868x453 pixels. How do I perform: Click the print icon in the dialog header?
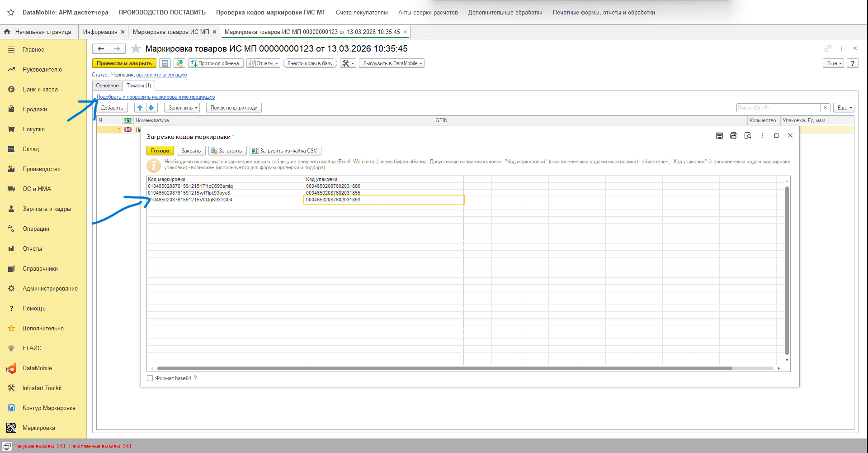(x=733, y=136)
